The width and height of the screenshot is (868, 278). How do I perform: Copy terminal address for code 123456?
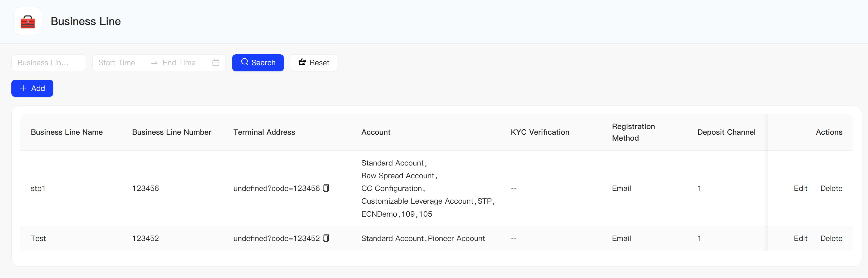pos(326,188)
